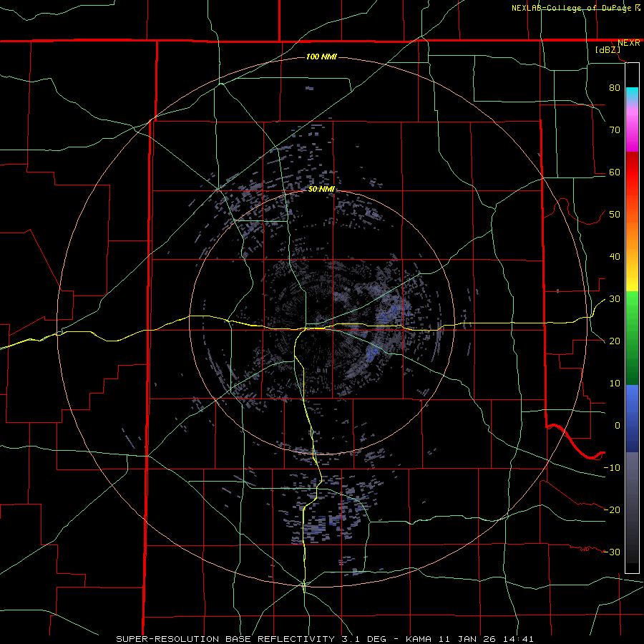This screenshot has width=644, height=644.
Task: Click the 40 value on dBZ scale
Action: (615, 257)
